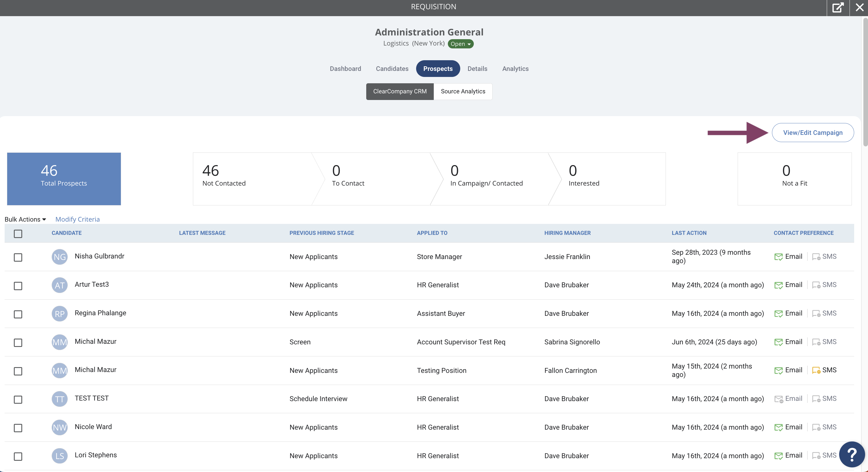The image size is (868, 472).
Task: Close the Requisition panel
Action: coord(859,7)
